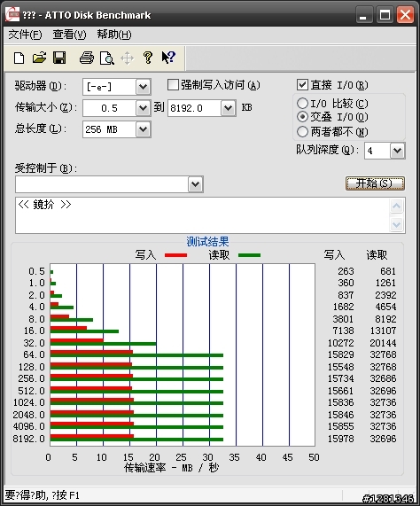Click the read value 13107
This screenshot has width=420, height=506.
pyautogui.click(x=383, y=331)
